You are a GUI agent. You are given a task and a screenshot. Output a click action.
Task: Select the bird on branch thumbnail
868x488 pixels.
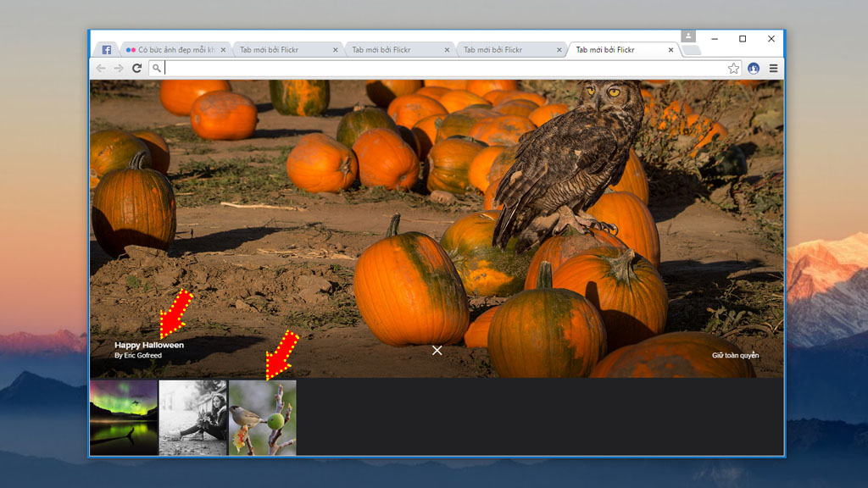pos(263,418)
